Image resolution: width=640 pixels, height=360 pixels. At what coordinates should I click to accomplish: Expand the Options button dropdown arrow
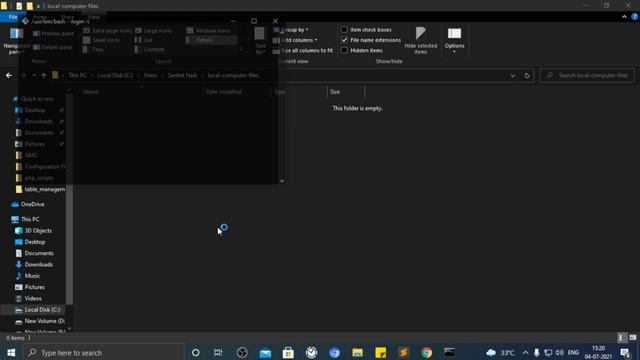pos(454,51)
